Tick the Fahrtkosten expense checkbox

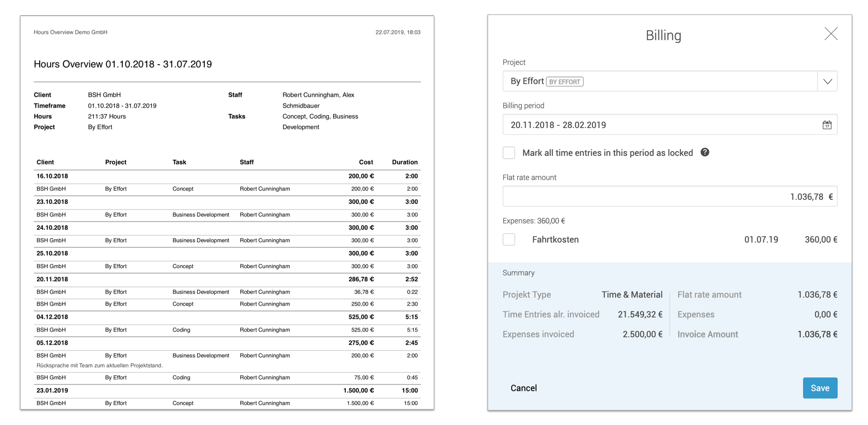(x=509, y=239)
